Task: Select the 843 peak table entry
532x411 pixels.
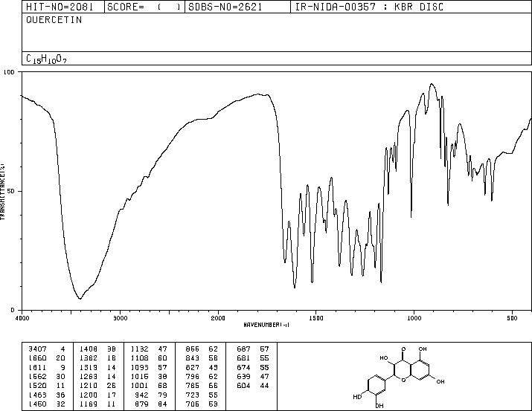Action: 202,358
